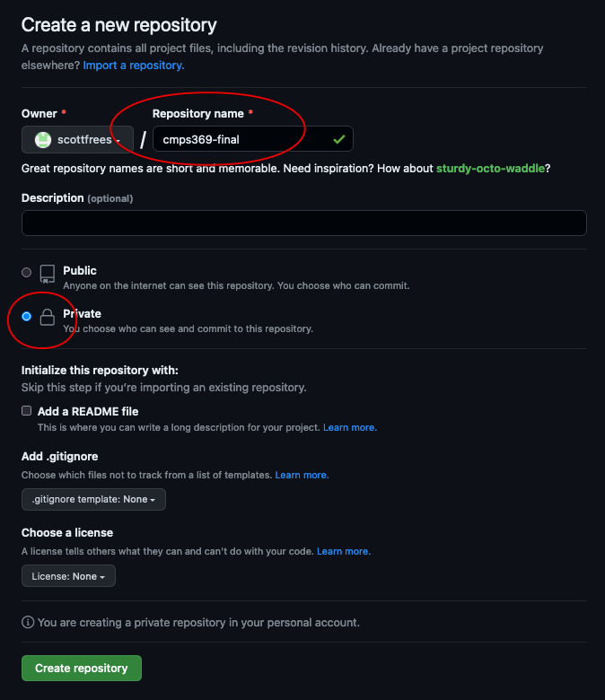The height and width of the screenshot is (700, 605).
Task: Focus the Description text field
Action: pos(303,223)
